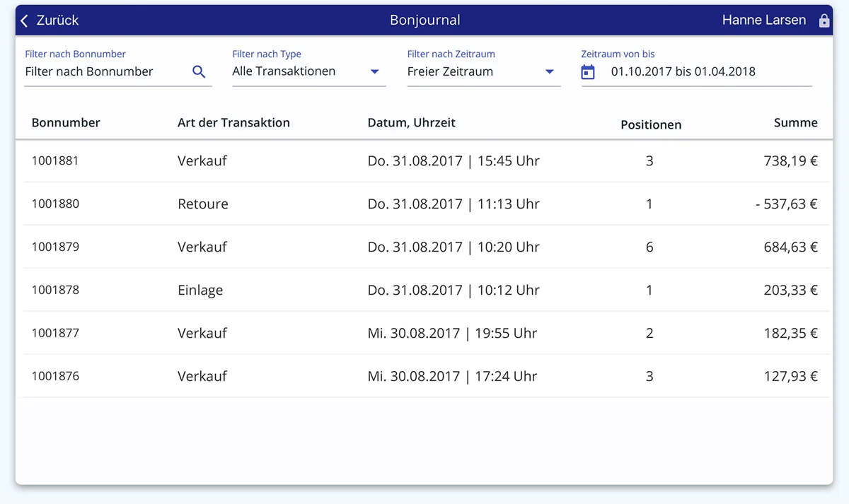The image size is (849, 504).
Task: Click the date Mi. 30.08.2017 | 19:55 Uhr
Action: 452,334
